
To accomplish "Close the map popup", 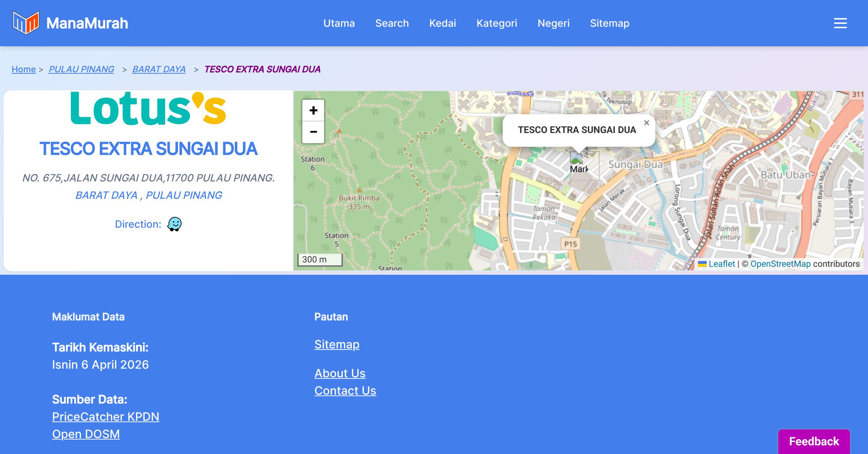I will click(647, 123).
